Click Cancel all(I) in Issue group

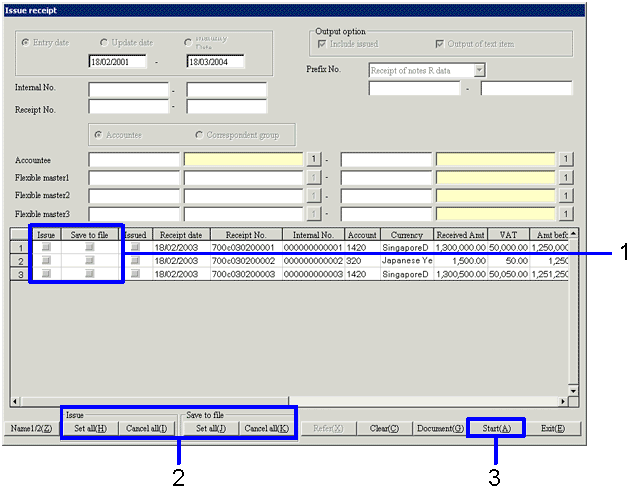pyautogui.click(x=147, y=428)
